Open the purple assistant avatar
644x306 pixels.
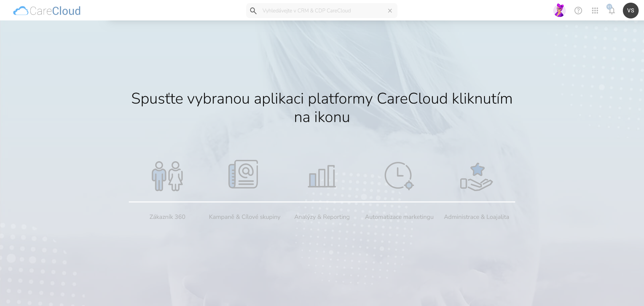pyautogui.click(x=559, y=10)
